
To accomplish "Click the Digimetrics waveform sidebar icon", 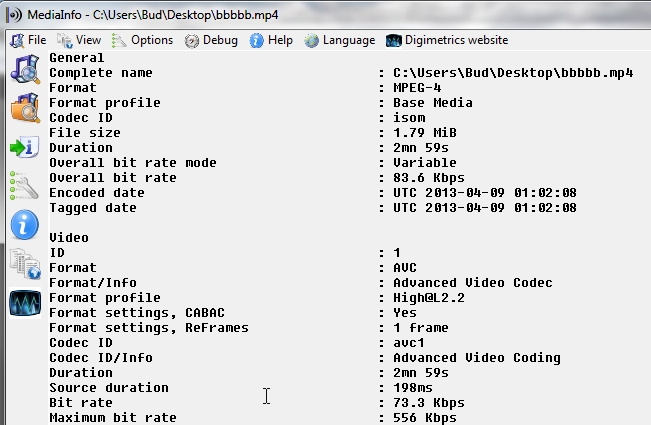I will 25,303.
